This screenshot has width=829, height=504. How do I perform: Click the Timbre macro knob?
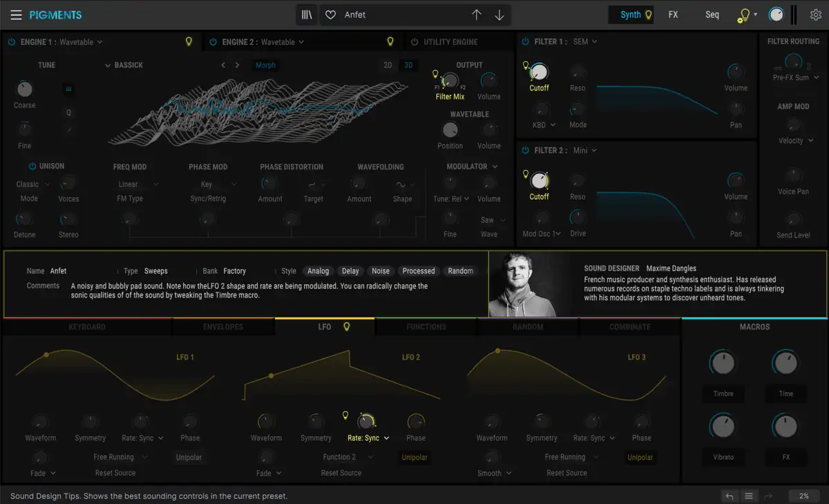click(723, 362)
